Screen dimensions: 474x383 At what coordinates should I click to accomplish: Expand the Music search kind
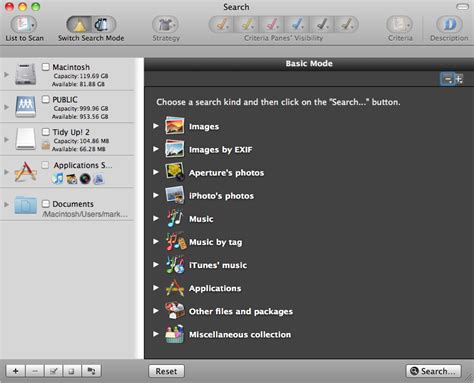click(156, 218)
